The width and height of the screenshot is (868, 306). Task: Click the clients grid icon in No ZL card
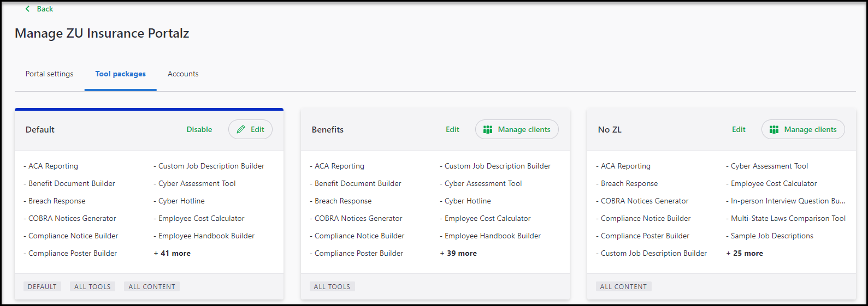(774, 129)
